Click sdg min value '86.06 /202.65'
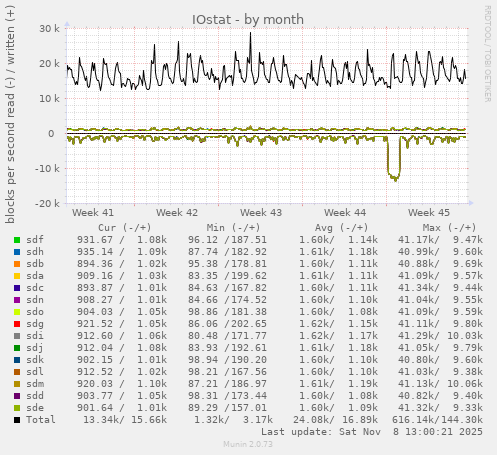Image resolution: width=497 pixels, height=455 pixels. (x=227, y=324)
